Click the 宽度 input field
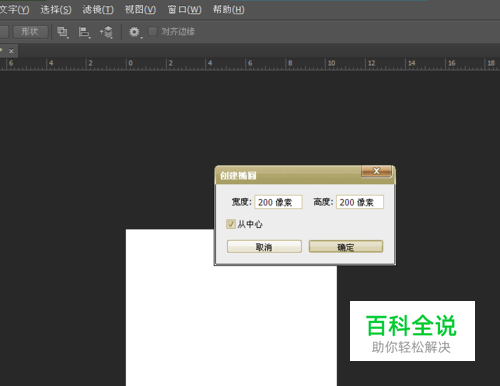Viewport: 500px width, 386px height. pos(278,202)
